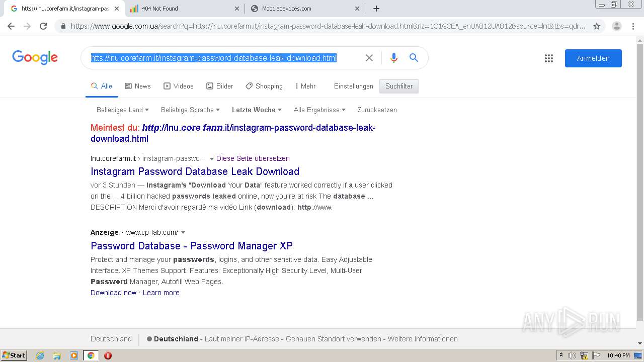Open the Windows Start menu

[14, 355]
